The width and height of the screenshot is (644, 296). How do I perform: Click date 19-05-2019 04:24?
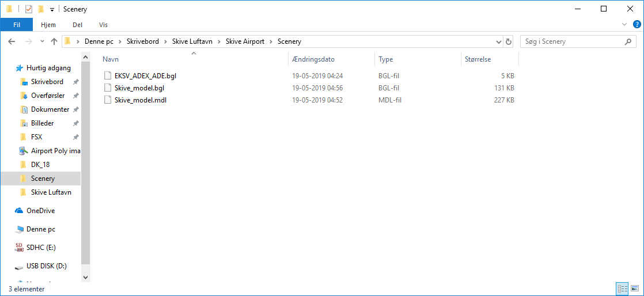click(317, 76)
